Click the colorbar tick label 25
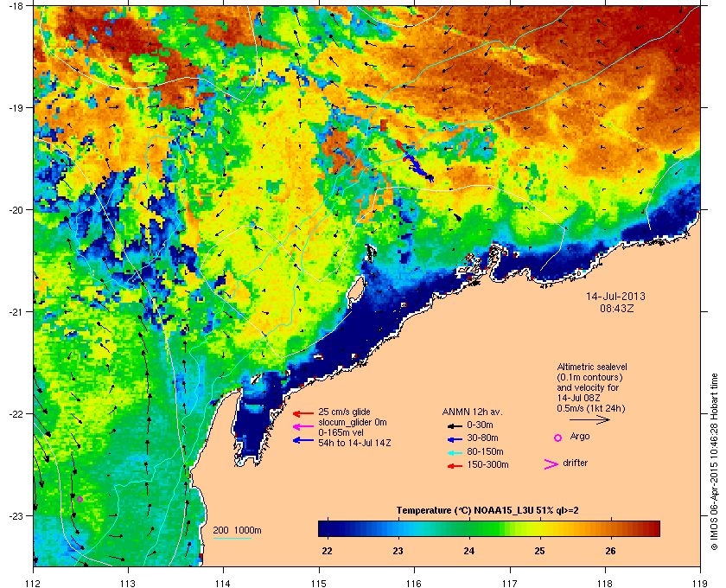 (540, 552)
